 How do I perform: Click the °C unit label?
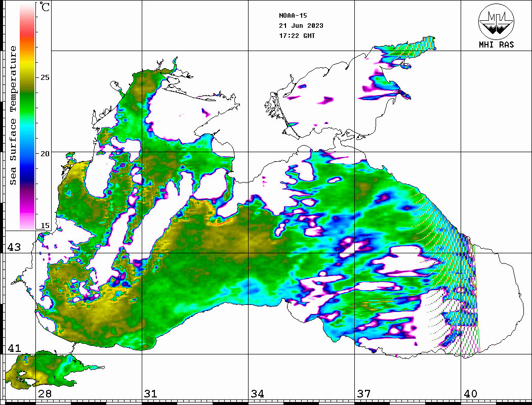45,7
